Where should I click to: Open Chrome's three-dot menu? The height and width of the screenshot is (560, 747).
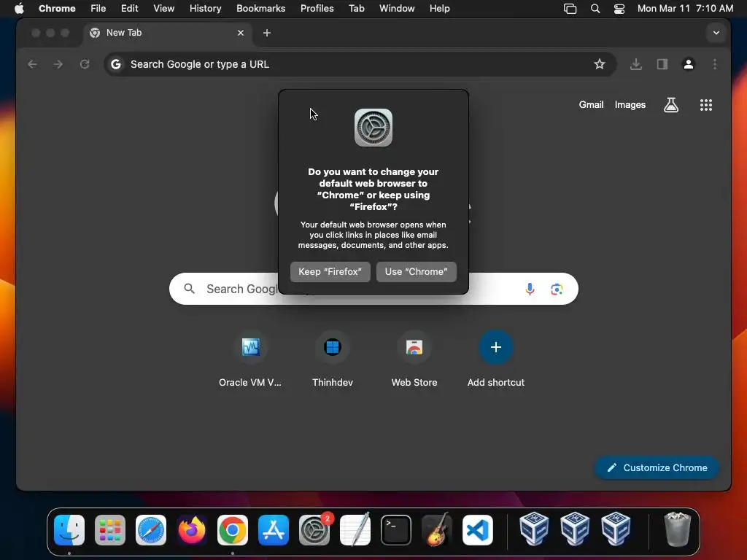715,64
